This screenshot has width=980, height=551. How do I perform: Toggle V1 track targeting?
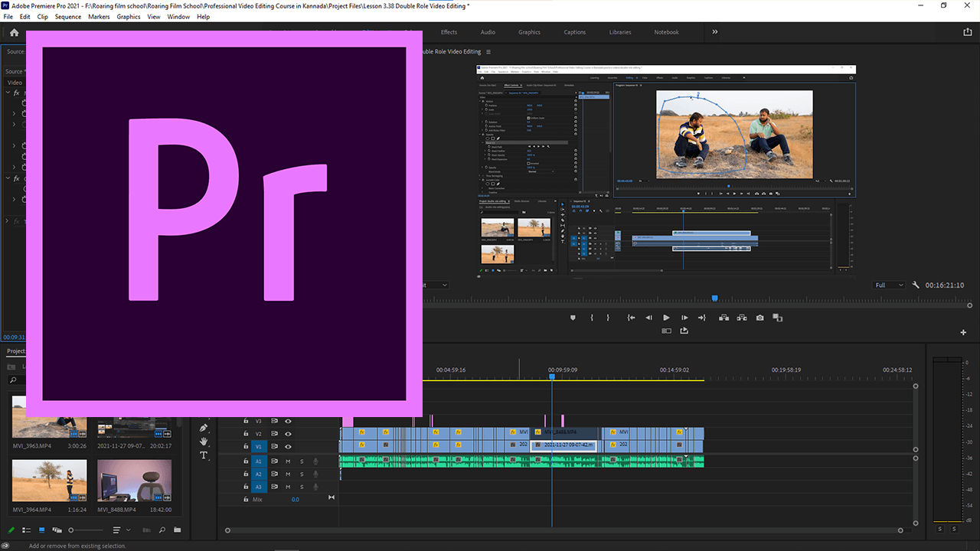[x=259, y=446]
